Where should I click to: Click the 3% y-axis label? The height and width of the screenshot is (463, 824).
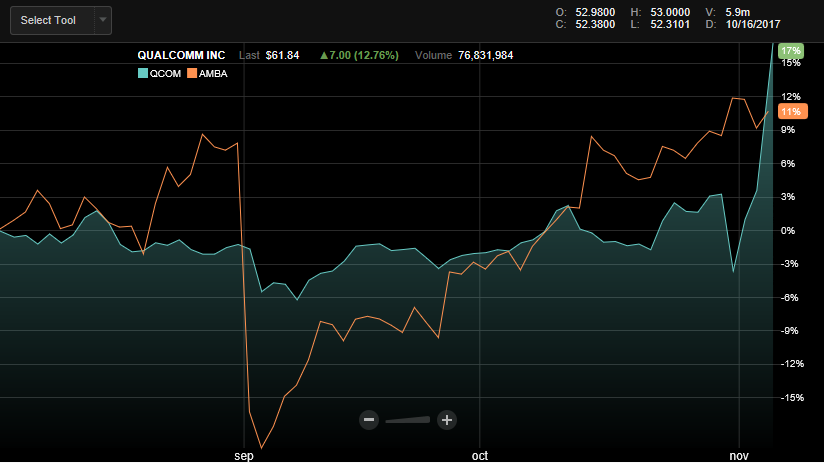click(x=788, y=197)
